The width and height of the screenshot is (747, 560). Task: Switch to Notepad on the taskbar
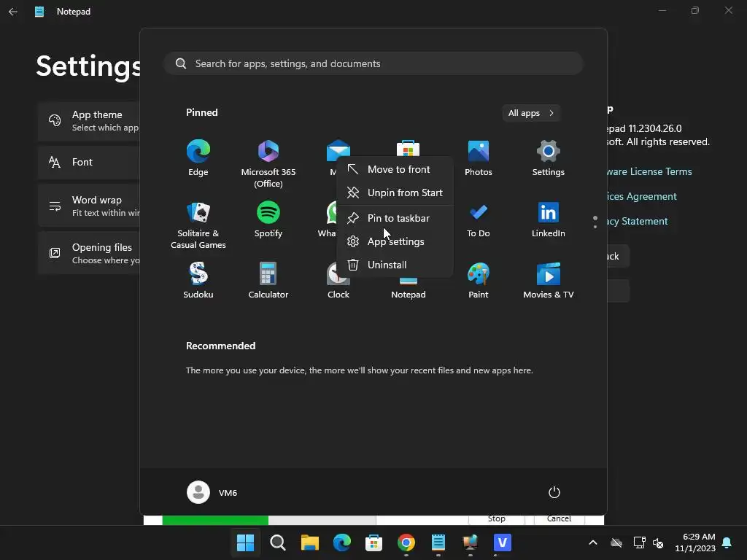pos(438,542)
